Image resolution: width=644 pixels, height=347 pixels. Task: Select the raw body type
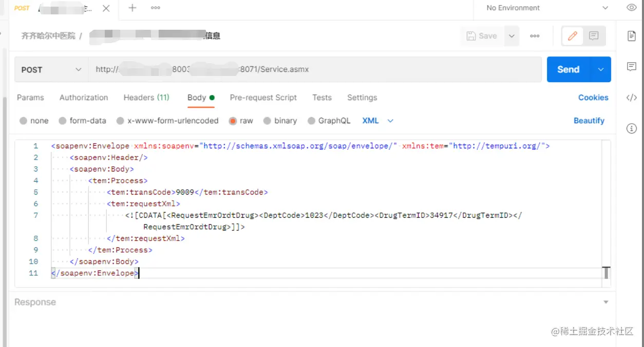click(241, 121)
